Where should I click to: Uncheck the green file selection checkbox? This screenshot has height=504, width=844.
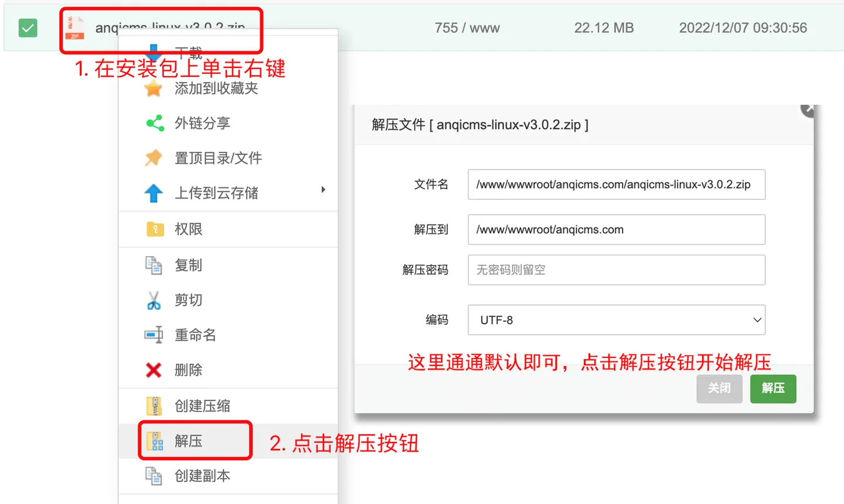click(28, 28)
